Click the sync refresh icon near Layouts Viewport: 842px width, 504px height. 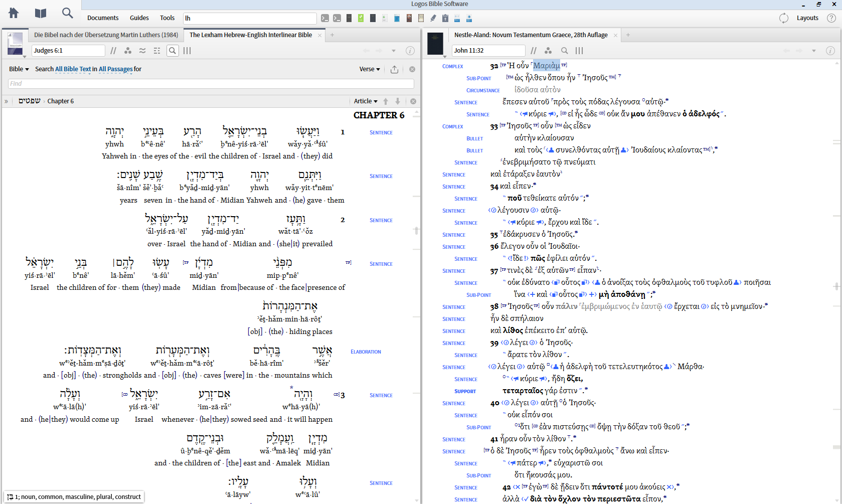point(784,18)
